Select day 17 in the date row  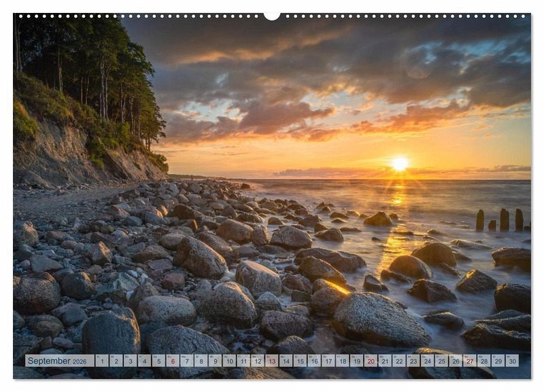pos(328,361)
